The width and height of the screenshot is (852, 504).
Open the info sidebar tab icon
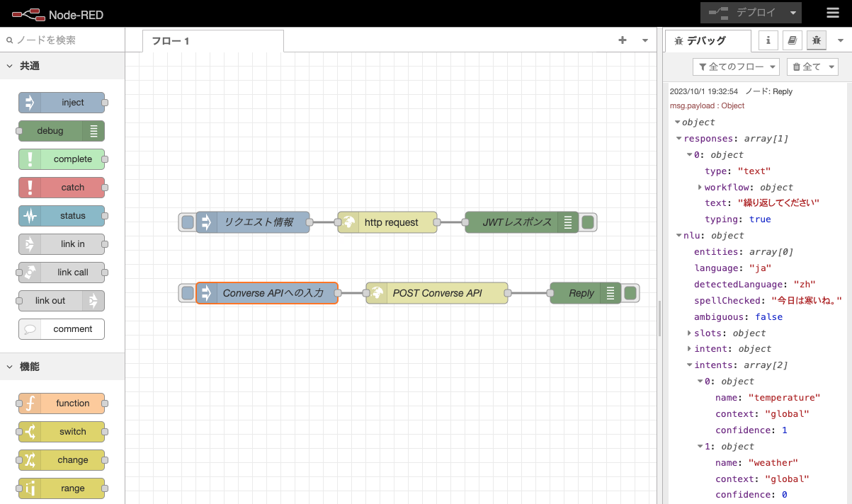[x=768, y=41]
